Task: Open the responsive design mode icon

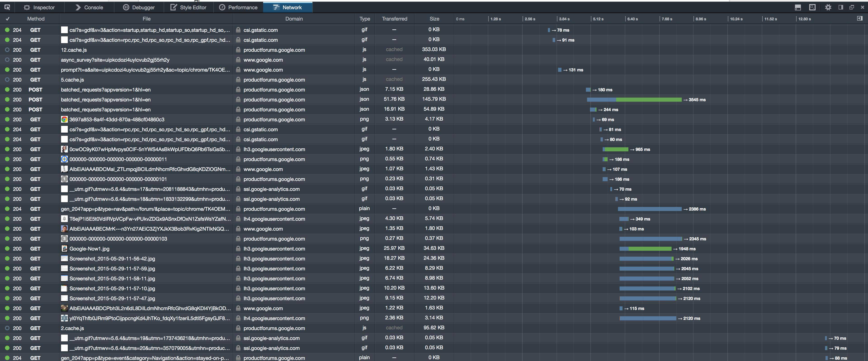Action: pos(812,7)
